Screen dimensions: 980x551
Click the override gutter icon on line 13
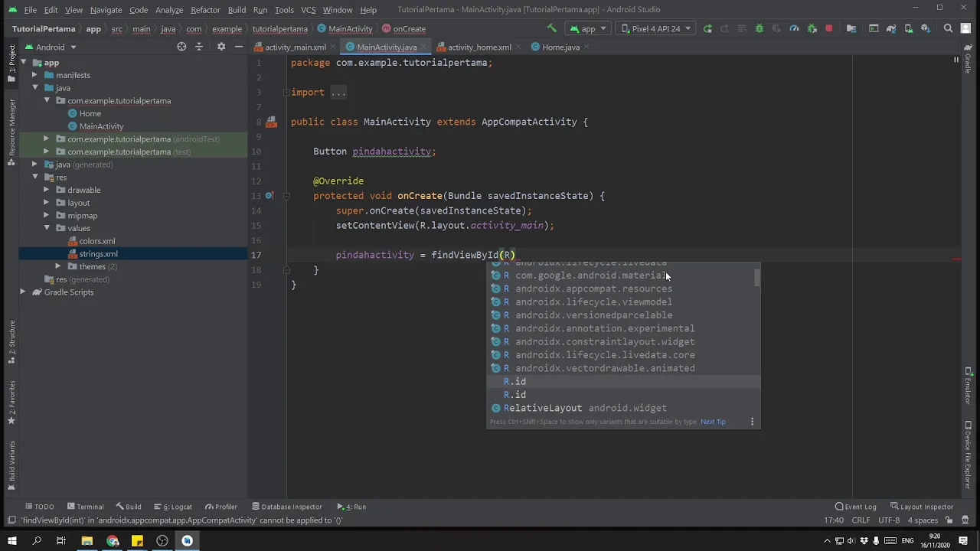click(x=269, y=196)
